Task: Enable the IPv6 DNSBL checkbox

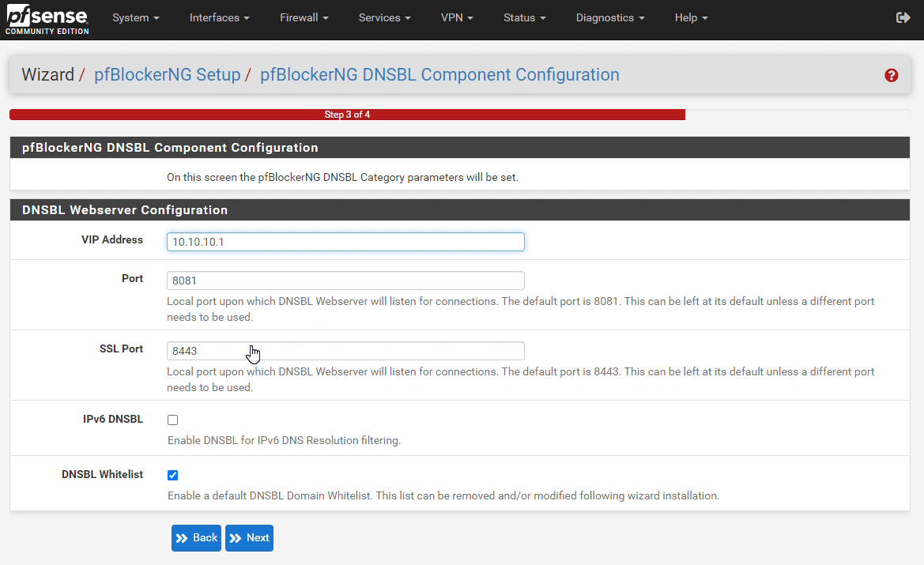Action: point(173,420)
